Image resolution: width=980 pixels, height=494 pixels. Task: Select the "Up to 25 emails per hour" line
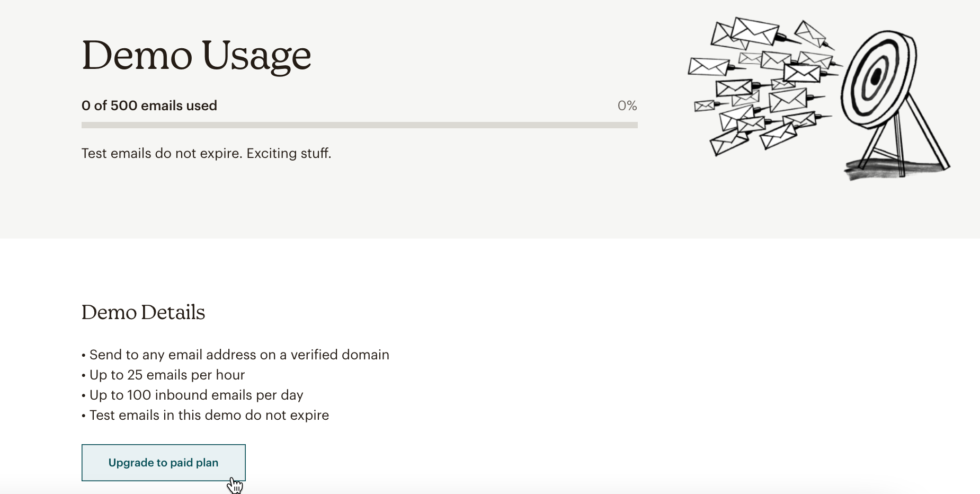[167, 375]
